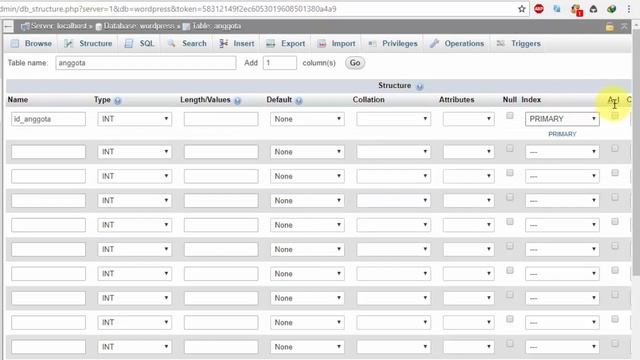Viewport: 640px width, 360px height.
Task: Open the Chrome three-dot menu
Action: pos(629,9)
